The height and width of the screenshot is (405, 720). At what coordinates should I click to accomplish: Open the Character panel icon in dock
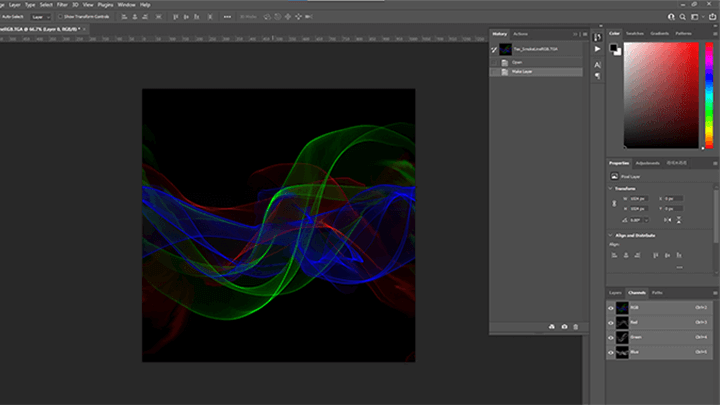pos(597,65)
